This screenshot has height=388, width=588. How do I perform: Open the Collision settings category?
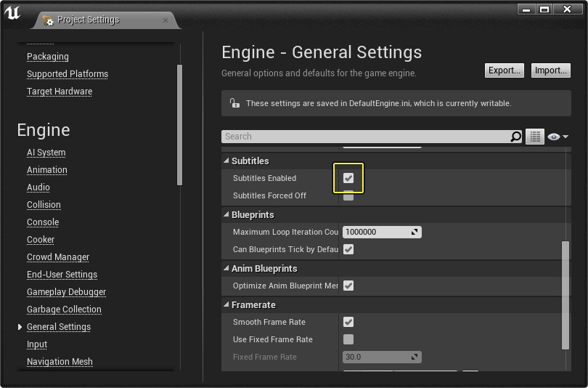click(44, 205)
